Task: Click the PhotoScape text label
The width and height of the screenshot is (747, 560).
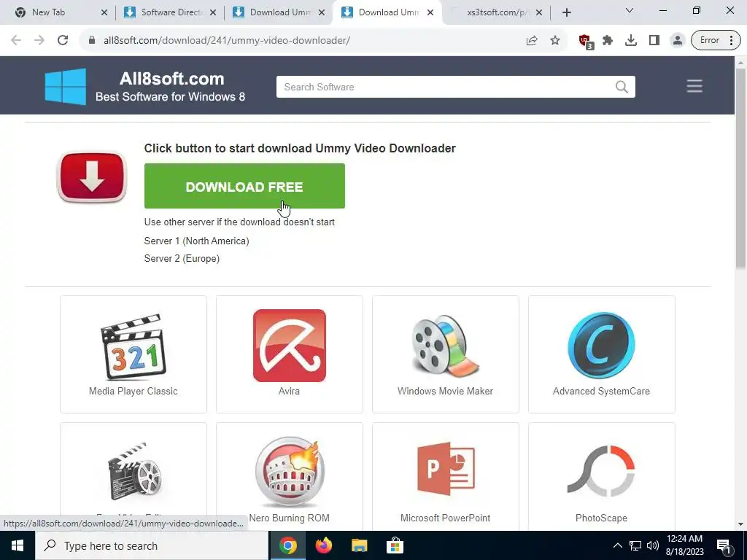Action: pyautogui.click(x=601, y=518)
